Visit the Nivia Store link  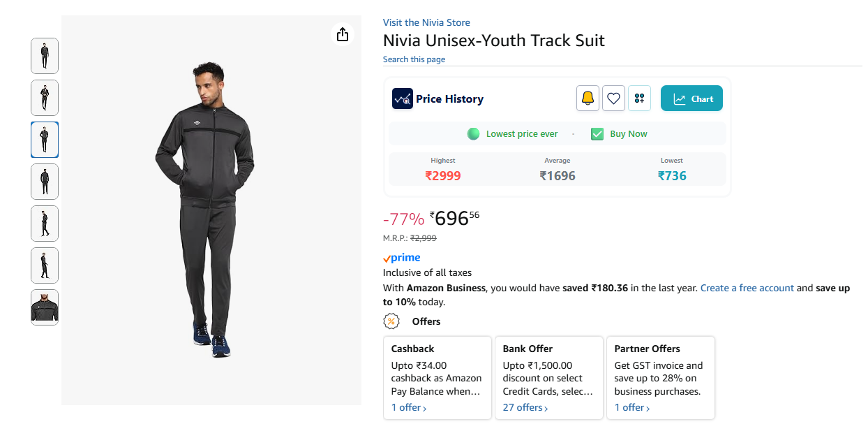tap(426, 22)
